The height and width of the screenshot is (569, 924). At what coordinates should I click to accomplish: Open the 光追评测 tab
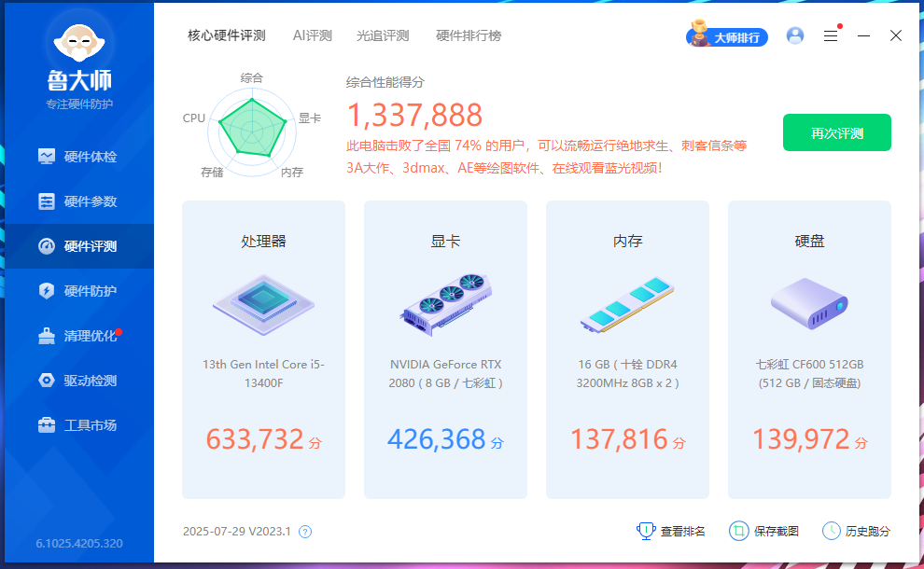tap(383, 35)
